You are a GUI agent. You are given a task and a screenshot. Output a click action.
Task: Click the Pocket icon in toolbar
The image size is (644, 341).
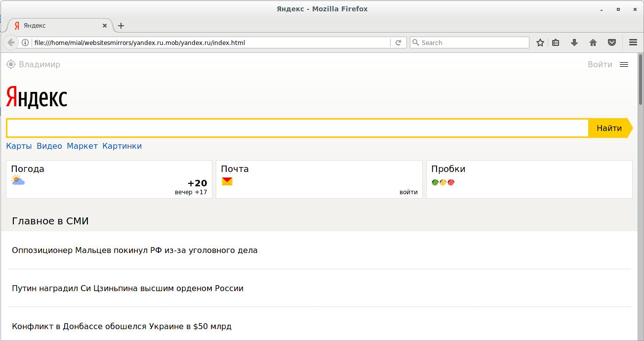coord(612,43)
